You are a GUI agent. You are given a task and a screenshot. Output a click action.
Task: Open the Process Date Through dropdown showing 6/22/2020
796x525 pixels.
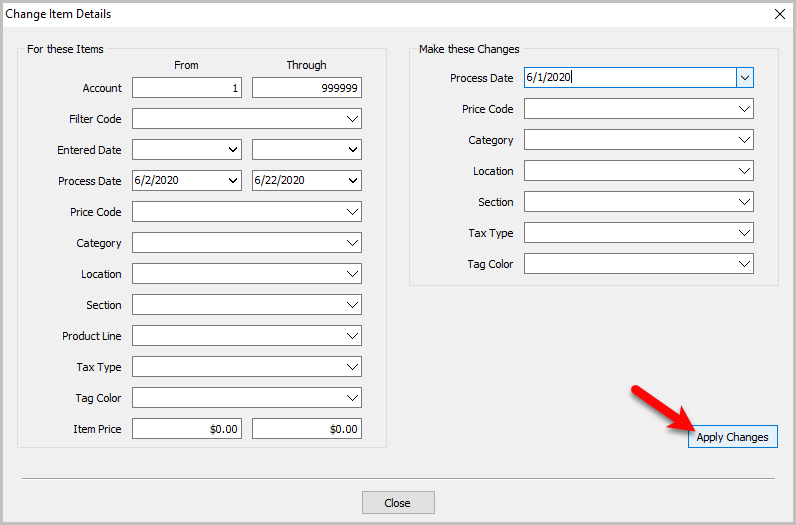(x=307, y=181)
